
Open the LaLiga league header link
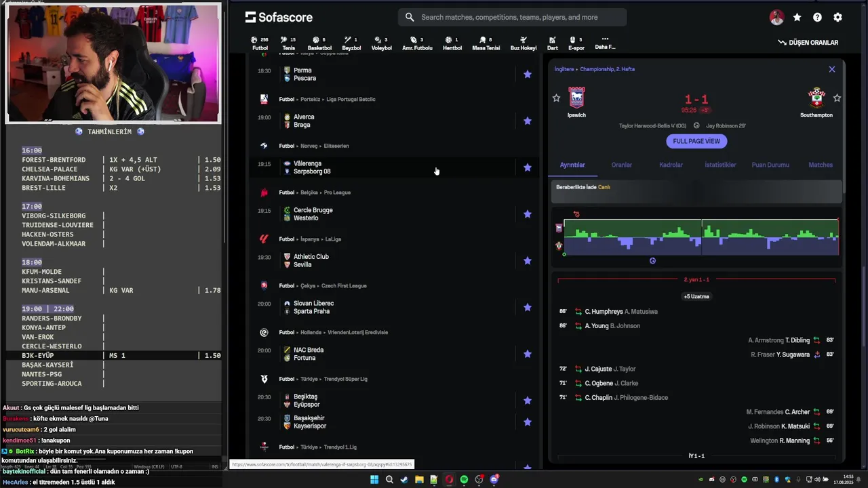coord(333,239)
